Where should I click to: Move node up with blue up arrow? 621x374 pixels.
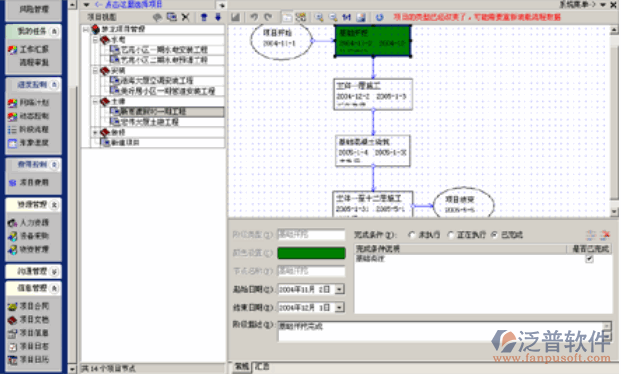[204, 17]
